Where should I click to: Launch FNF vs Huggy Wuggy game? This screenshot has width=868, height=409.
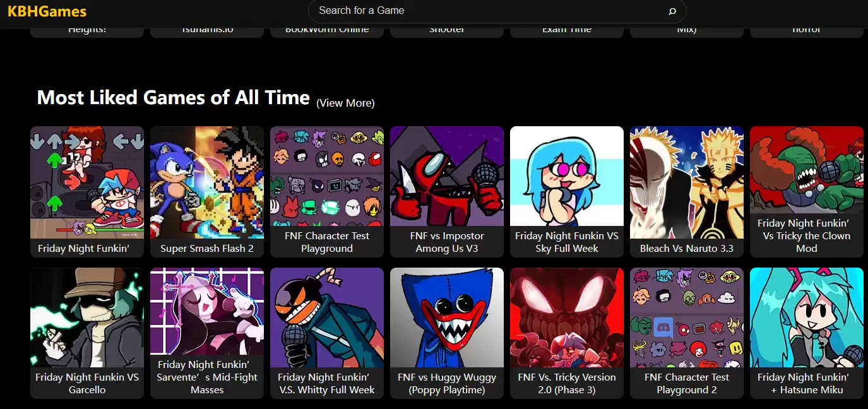447,317
